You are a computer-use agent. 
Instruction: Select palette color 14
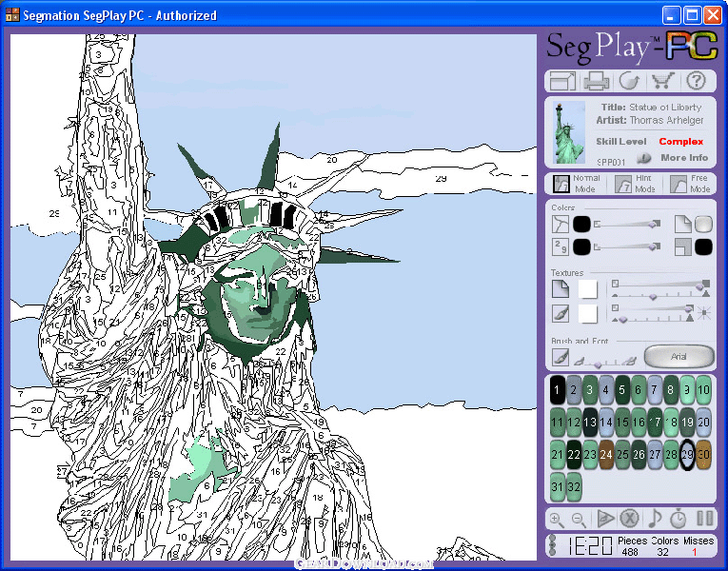[x=606, y=422]
